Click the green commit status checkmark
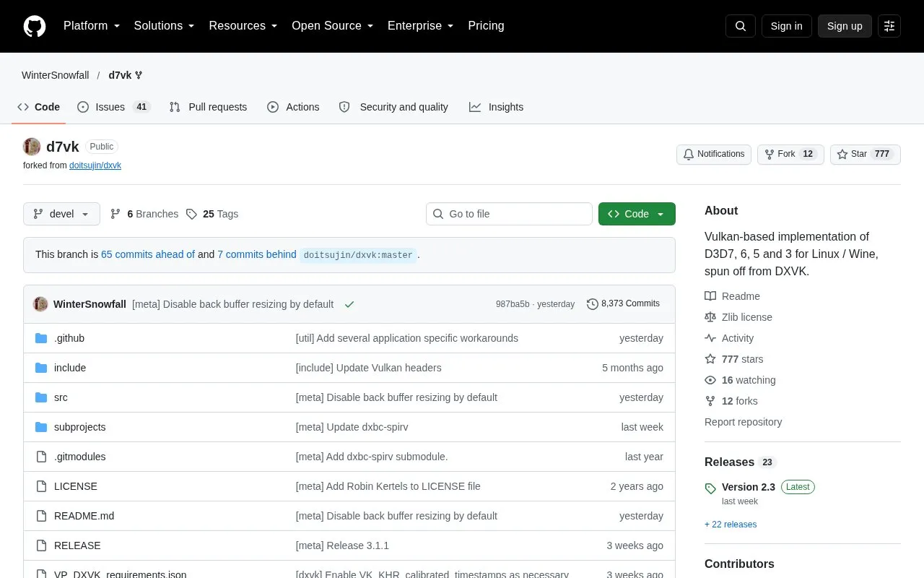This screenshot has width=924, height=578. [349, 304]
